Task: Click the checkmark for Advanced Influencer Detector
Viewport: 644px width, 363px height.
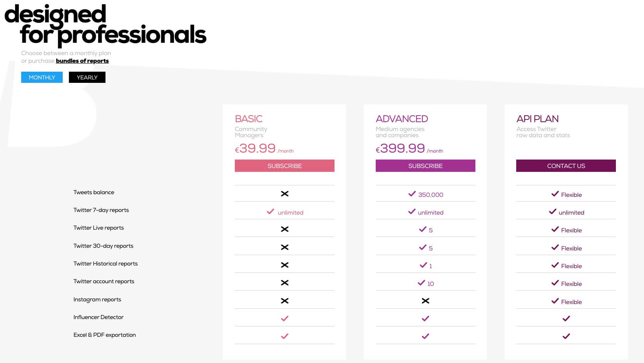Action: [425, 319]
